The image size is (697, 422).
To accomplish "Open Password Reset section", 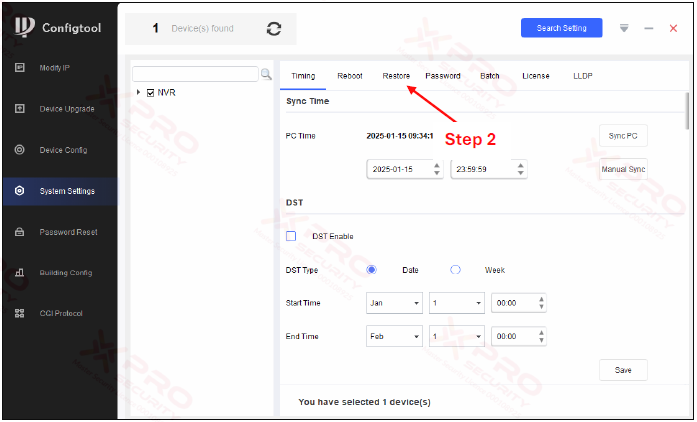I will (68, 232).
